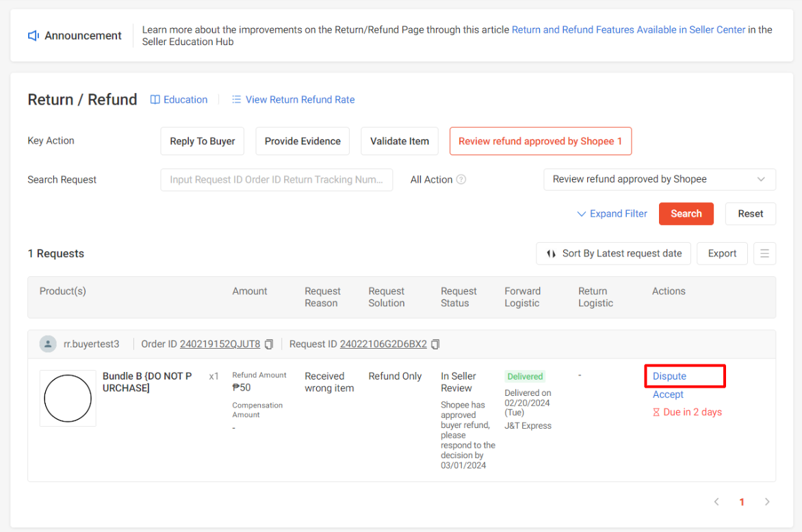802x532 pixels.
Task: Dispute the refund request
Action: (669, 376)
